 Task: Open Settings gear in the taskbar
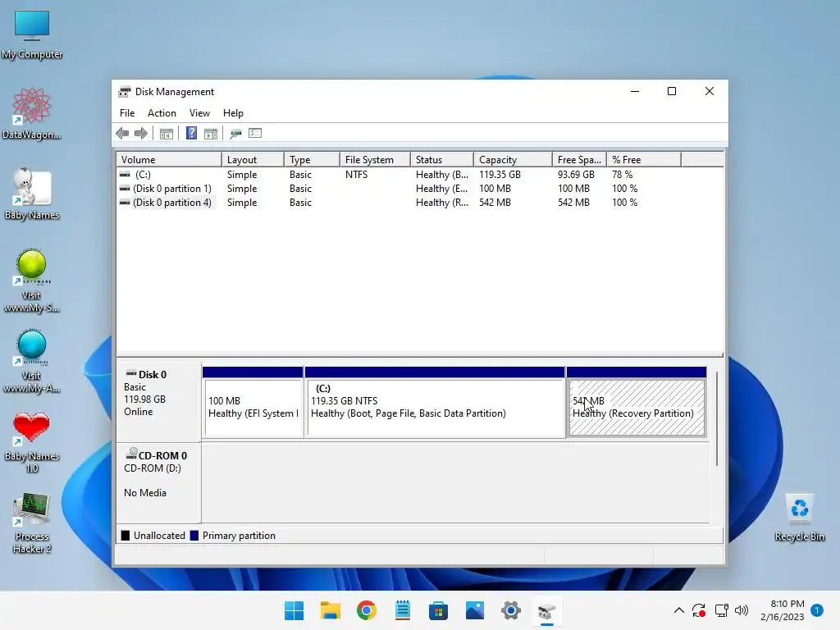pos(510,610)
